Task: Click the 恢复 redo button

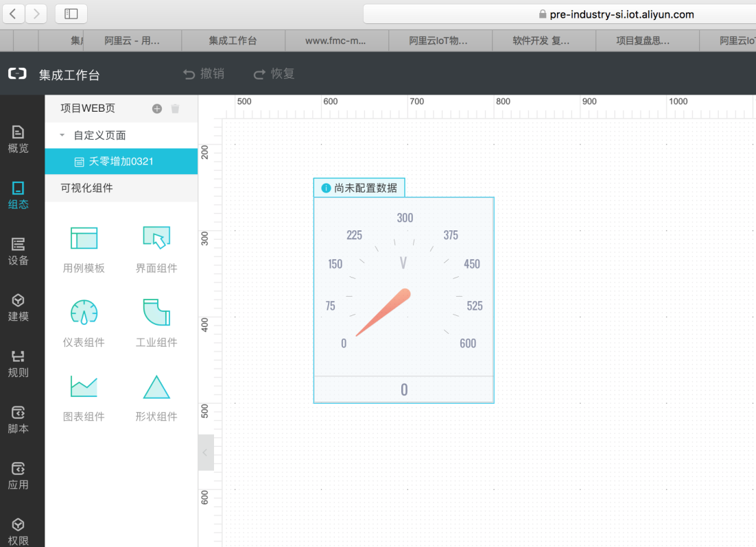Action: (x=274, y=74)
